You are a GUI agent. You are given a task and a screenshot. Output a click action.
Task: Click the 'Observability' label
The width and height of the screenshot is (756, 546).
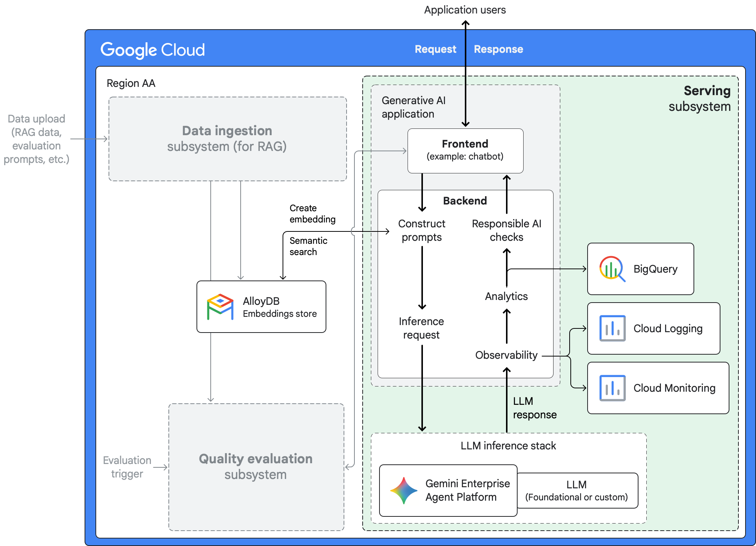coord(506,355)
